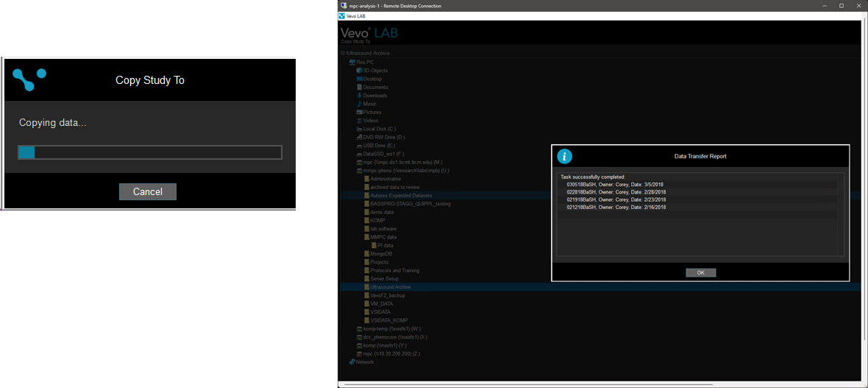This screenshot has height=388, width=868.
Task: Click the MongoDB folder icon
Action: [x=366, y=254]
